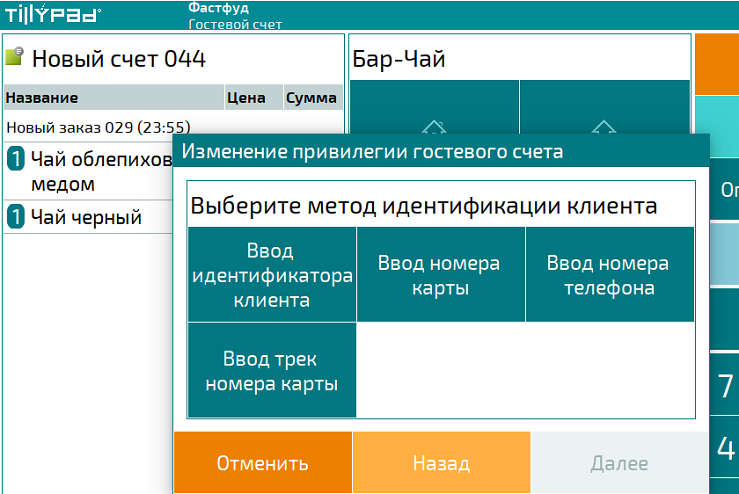Click the Сумма column header
Screen dimensions: 739x494
311,98
